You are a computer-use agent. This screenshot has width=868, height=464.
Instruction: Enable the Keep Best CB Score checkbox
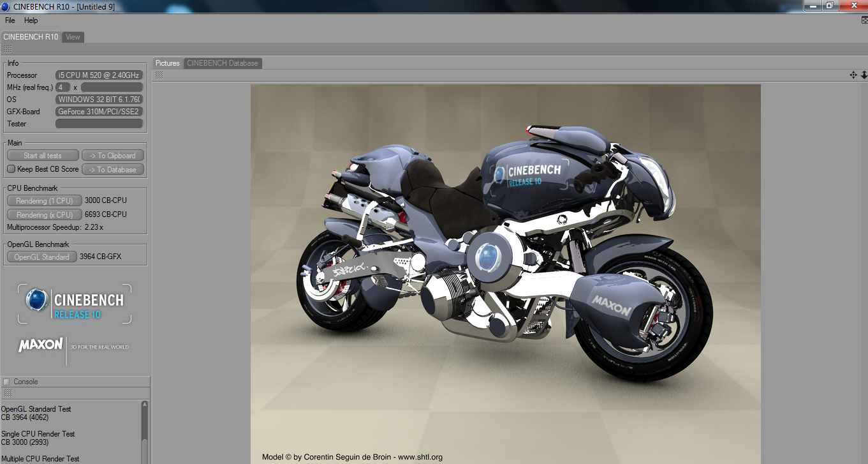11,169
